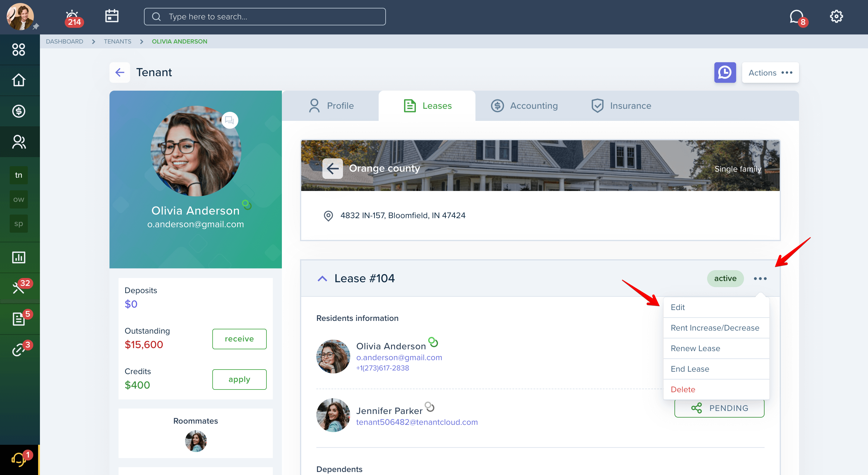This screenshot has width=868, height=475.
Task: Click the purple history clock button
Action: (725, 73)
